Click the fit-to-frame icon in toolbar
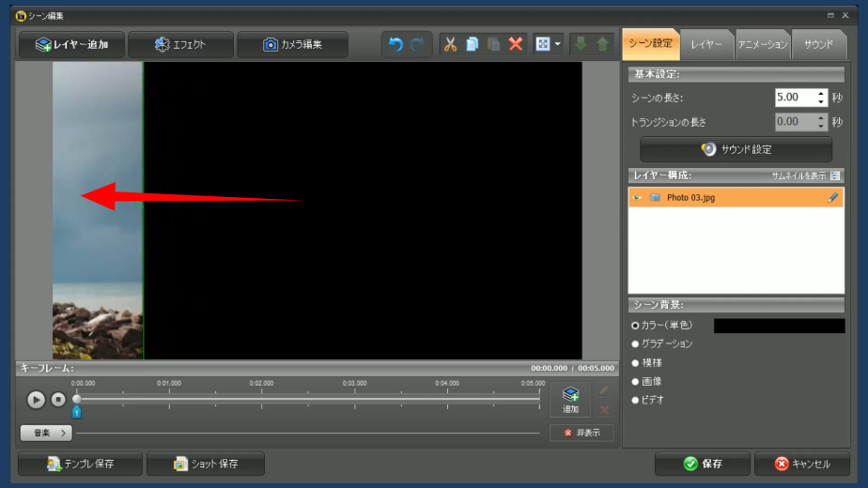This screenshot has width=868, height=488. (544, 44)
